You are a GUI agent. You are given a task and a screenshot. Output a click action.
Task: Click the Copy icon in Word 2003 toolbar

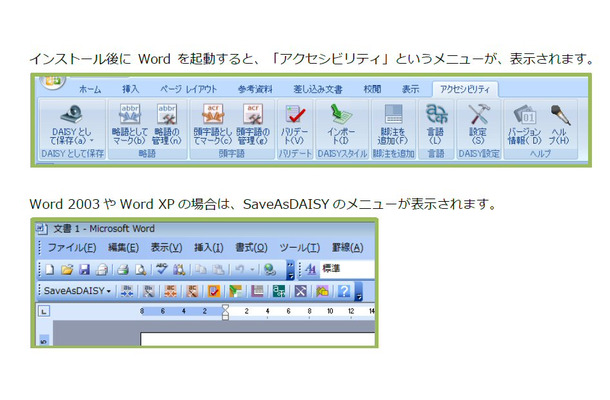pyautogui.click(x=201, y=269)
